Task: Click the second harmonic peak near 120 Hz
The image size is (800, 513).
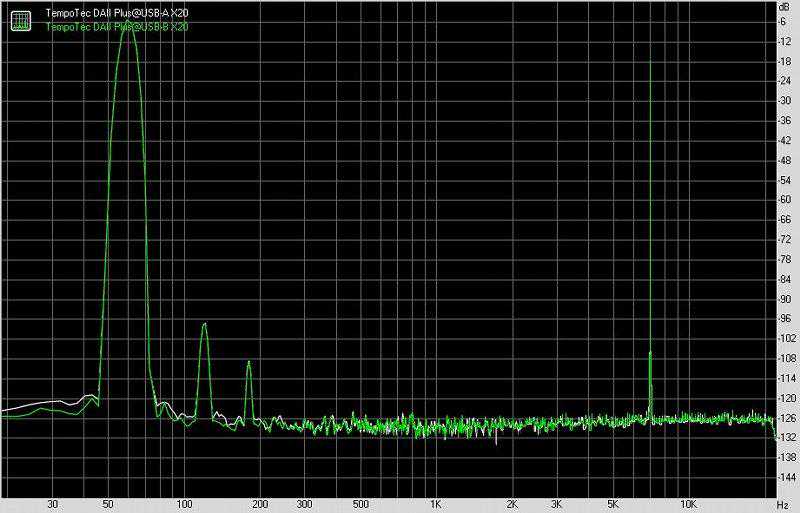Action: pos(204,325)
